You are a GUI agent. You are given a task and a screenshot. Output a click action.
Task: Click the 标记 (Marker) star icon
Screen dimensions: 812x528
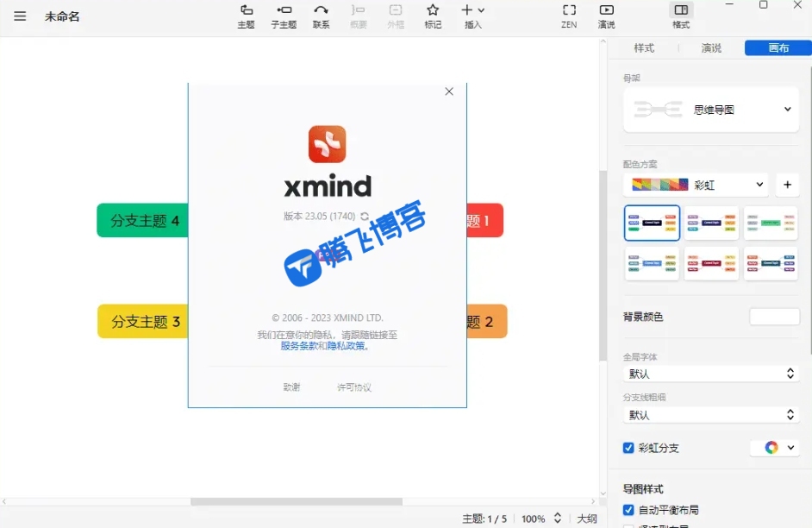[433, 11]
